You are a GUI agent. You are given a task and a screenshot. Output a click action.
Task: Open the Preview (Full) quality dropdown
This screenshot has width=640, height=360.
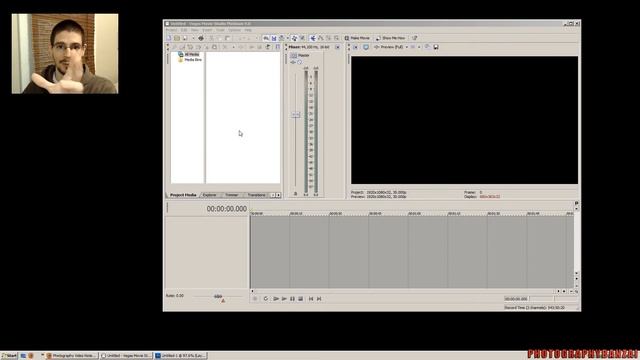(x=391, y=47)
